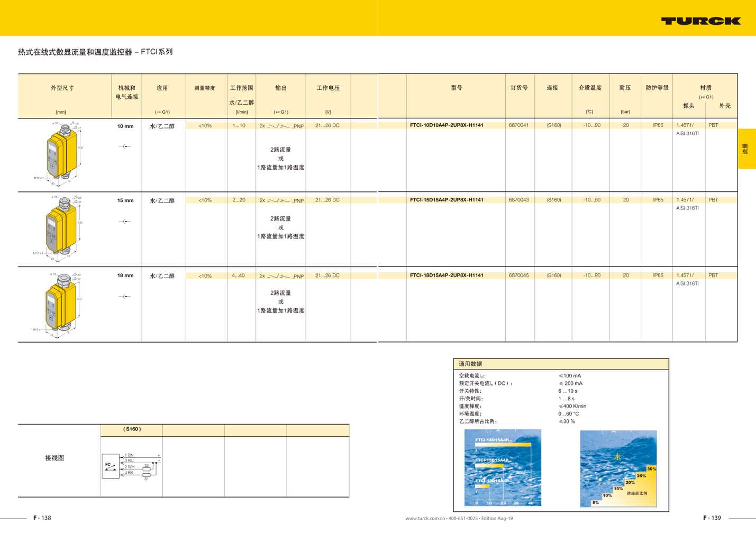756x534 pixels.
Task: Click the 介质温度 column header
Action: click(x=590, y=88)
